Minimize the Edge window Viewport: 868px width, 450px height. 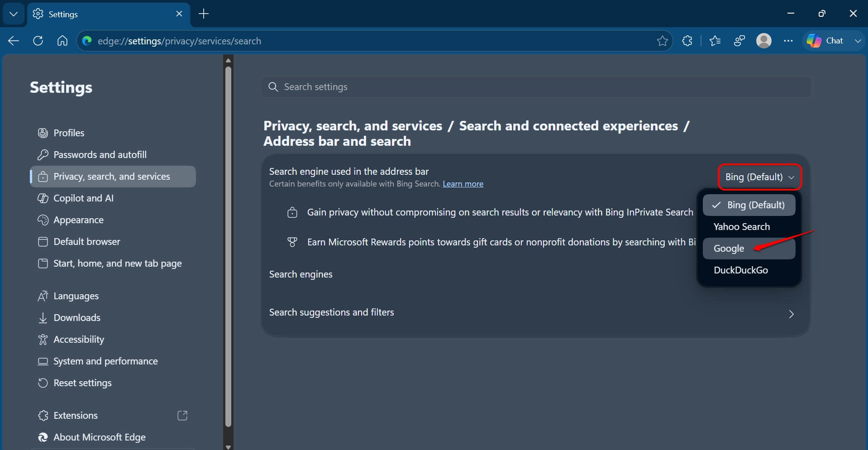pos(791,14)
